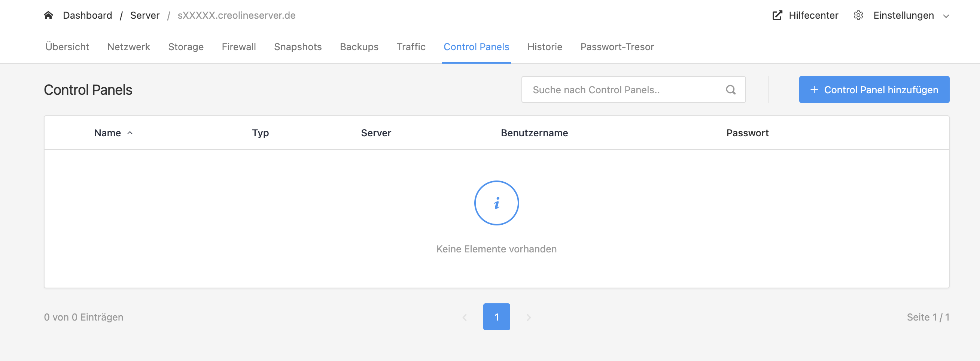Click the blue info circle icon
The width and height of the screenshot is (980, 361).
(x=496, y=203)
